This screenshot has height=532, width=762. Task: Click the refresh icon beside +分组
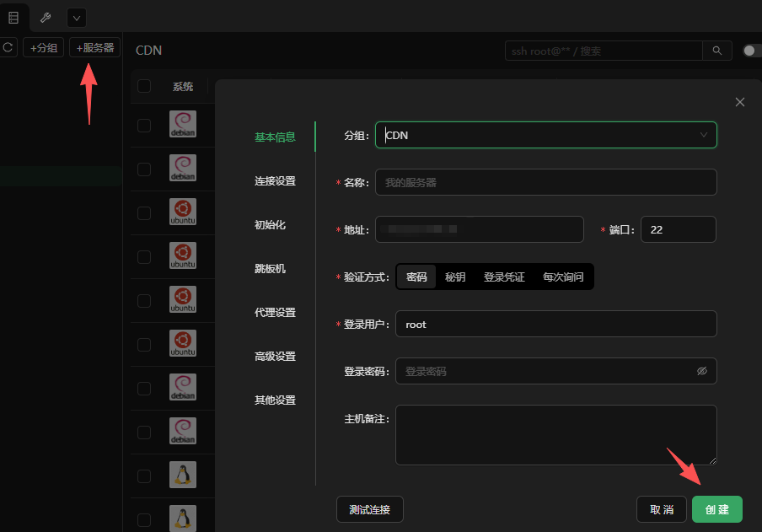click(x=8, y=48)
